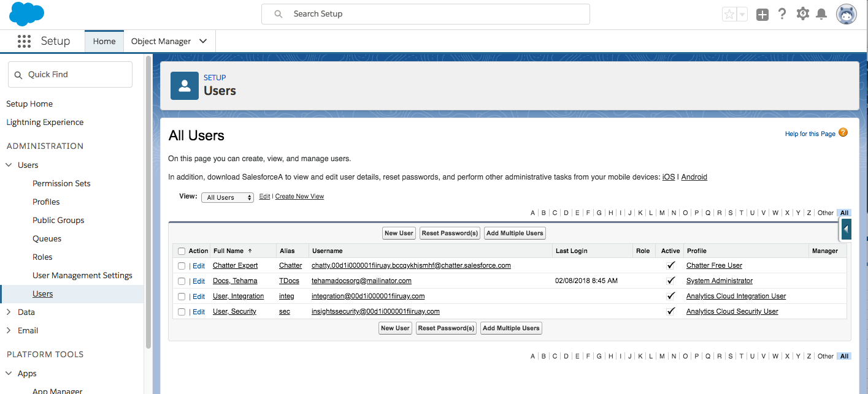Edit the Docs, Tehama user

click(199, 281)
